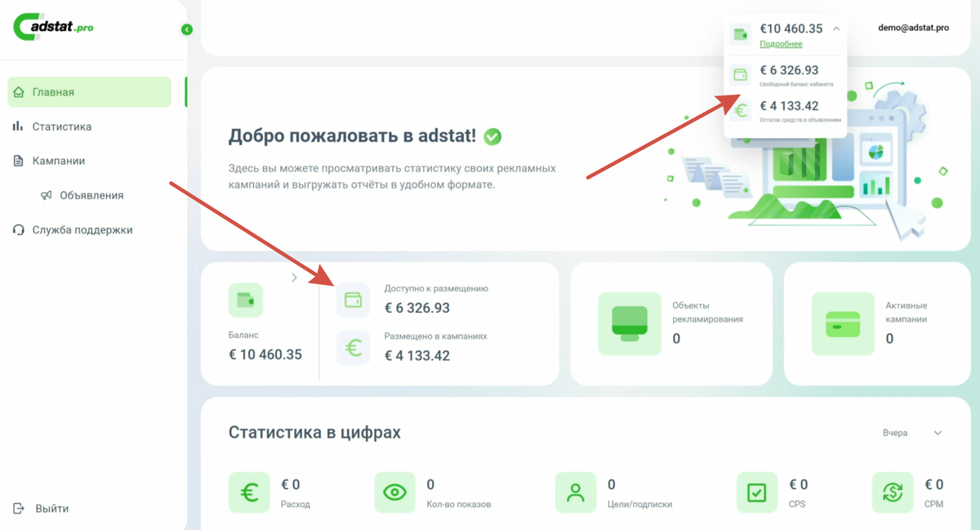Open the Вчера period dropdown

[912, 433]
